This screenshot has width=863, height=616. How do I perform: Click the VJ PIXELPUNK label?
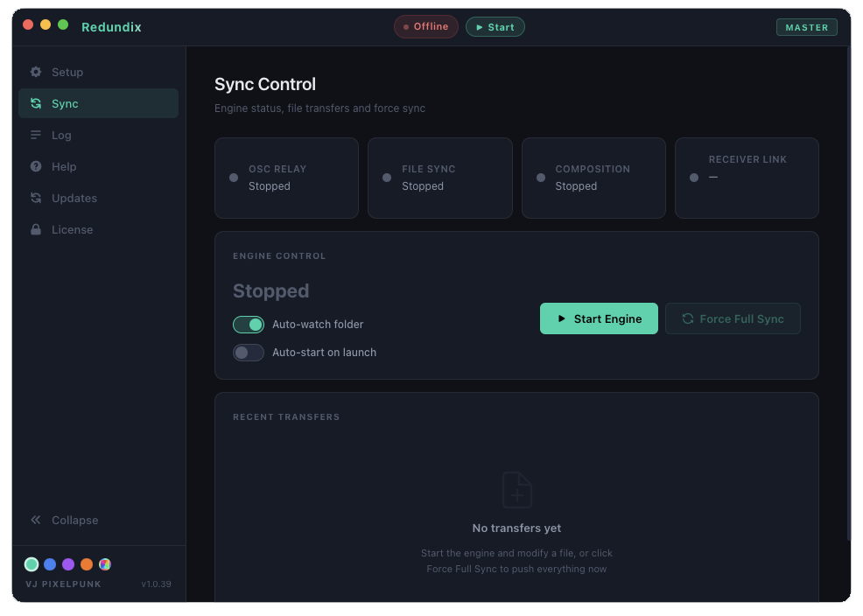coord(63,584)
